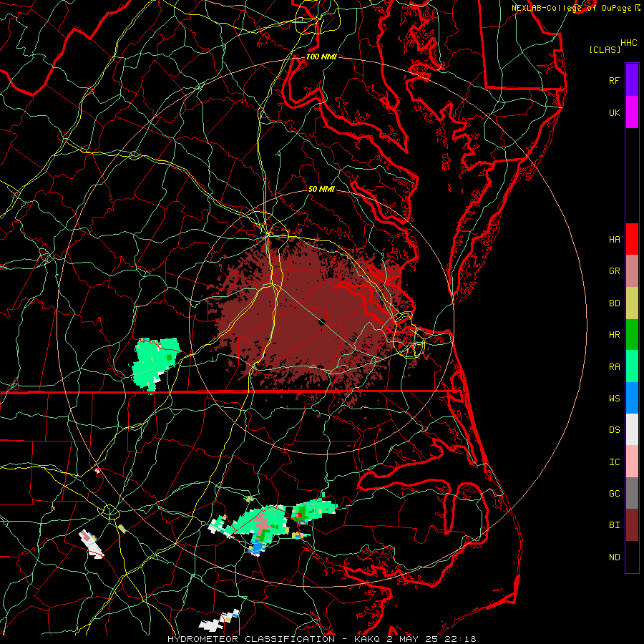Image resolution: width=644 pixels, height=644 pixels.
Task: Click the RF legend label
Action: (x=614, y=80)
